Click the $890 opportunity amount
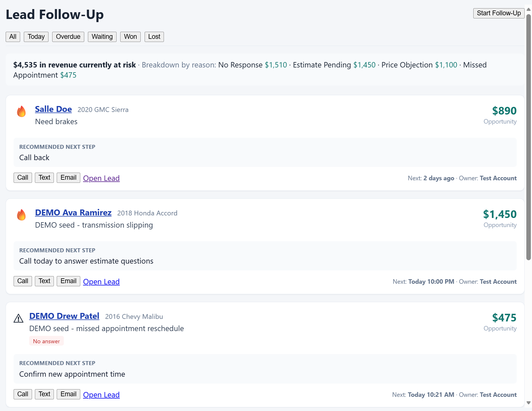The image size is (532, 411). (504, 111)
